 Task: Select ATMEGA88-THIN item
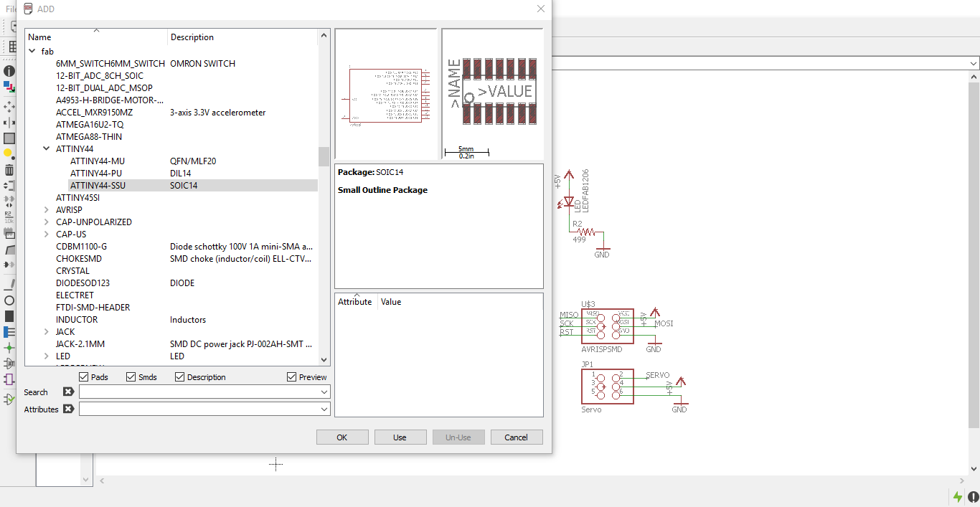[89, 136]
